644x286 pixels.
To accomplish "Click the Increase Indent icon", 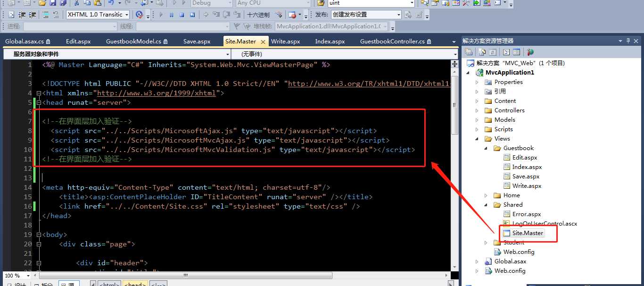I will (32, 15).
